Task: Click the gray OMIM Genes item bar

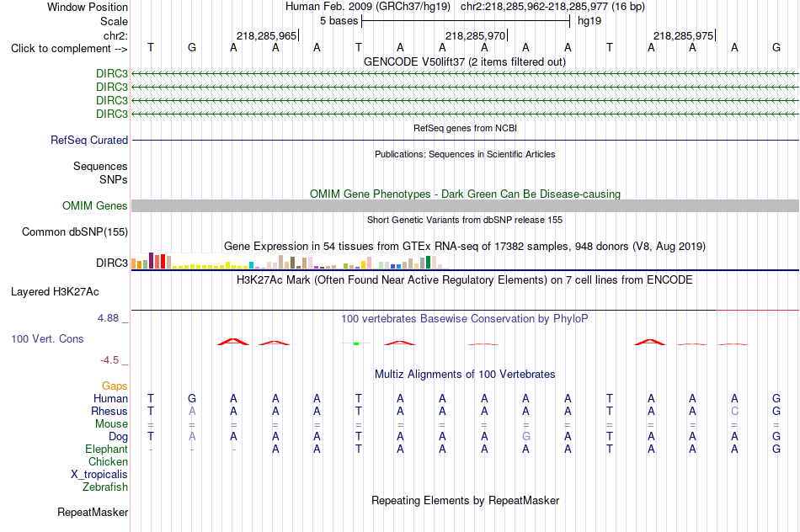Action: pyautogui.click(x=465, y=205)
